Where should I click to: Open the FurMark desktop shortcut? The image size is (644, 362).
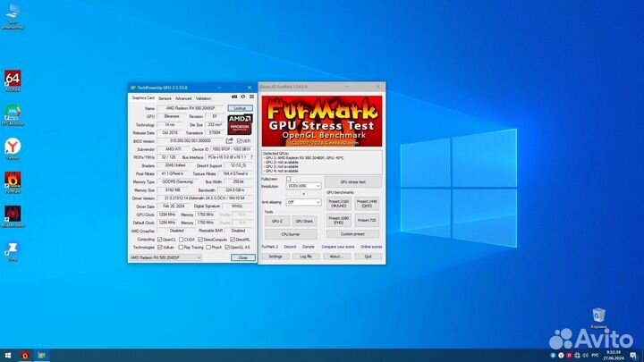pos(13,182)
